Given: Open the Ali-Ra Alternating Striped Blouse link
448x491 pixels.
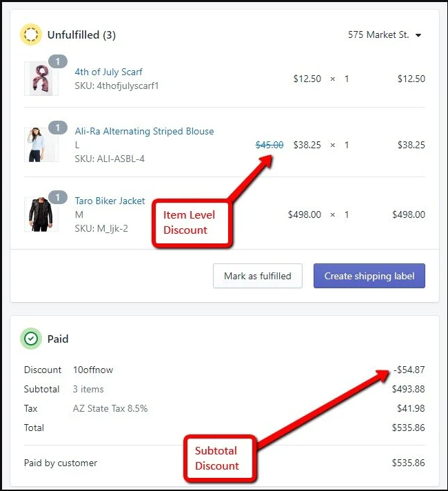Looking at the screenshot, I should pyautogui.click(x=144, y=131).
